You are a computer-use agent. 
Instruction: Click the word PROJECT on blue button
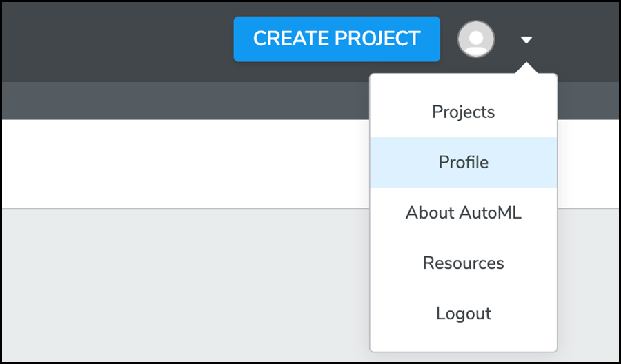pyautogui.click(x=377, y=39)
